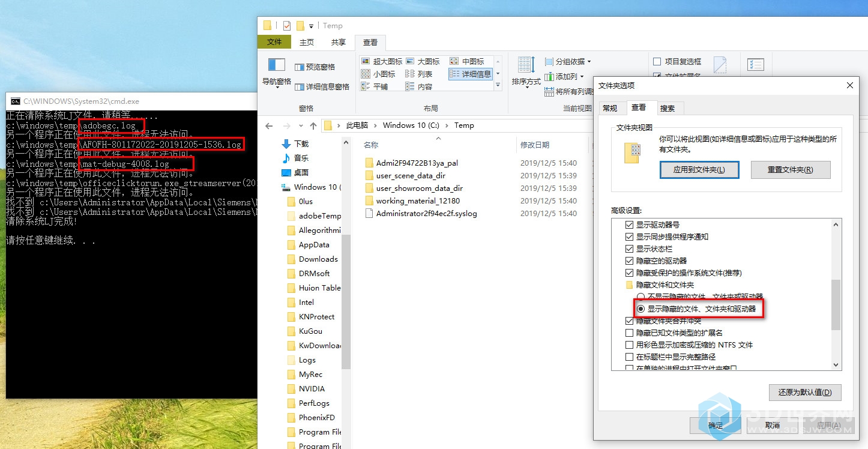Uncheck 隐藏受保护的操作系统文件(推荐)
Viewport: 868px width, 449px height.
tap(629, 273)
